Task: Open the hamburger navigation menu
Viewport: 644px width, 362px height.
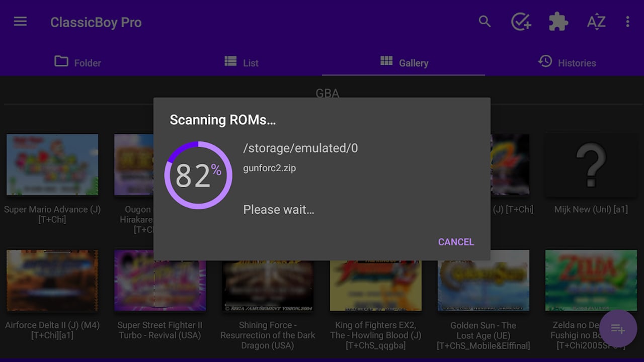Action: pyautogui.click(x=20, y=22)
